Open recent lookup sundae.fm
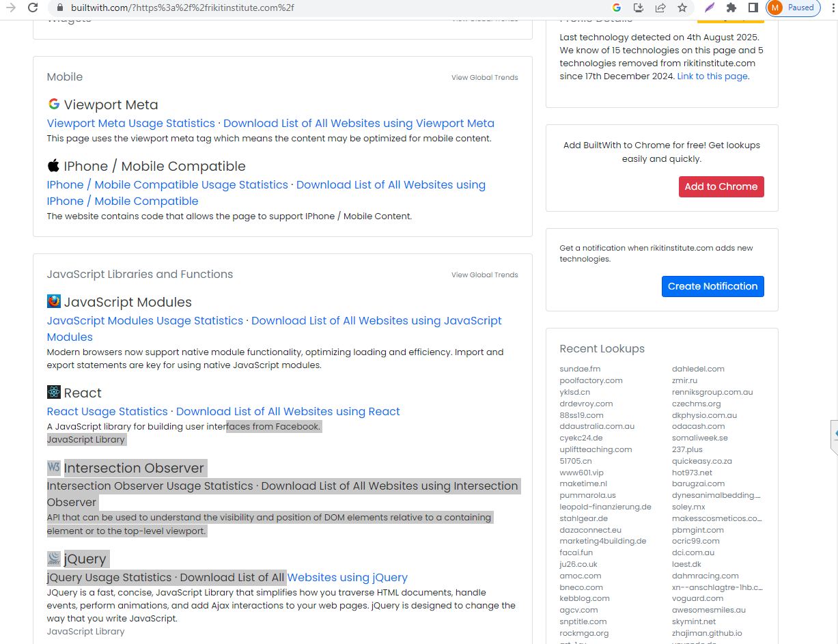 click(580, 369)
